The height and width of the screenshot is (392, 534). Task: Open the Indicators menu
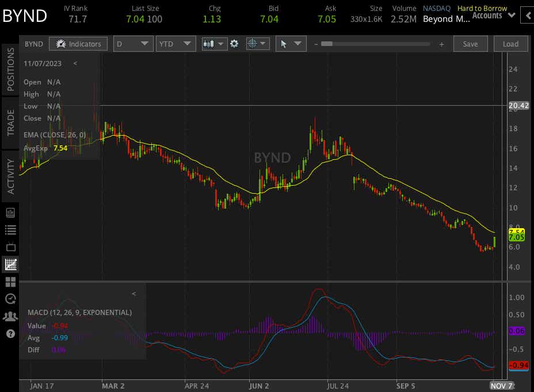point(78,44)
